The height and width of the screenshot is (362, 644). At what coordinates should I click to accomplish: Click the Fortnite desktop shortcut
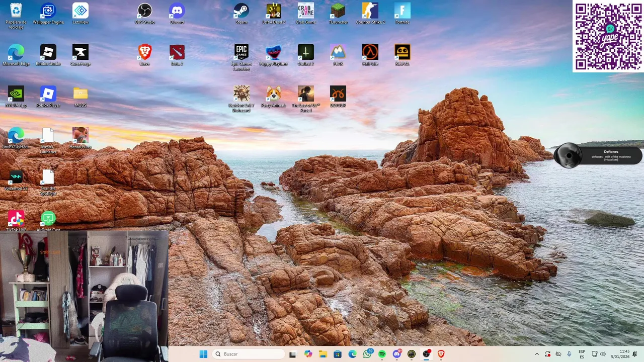(403, 14)
